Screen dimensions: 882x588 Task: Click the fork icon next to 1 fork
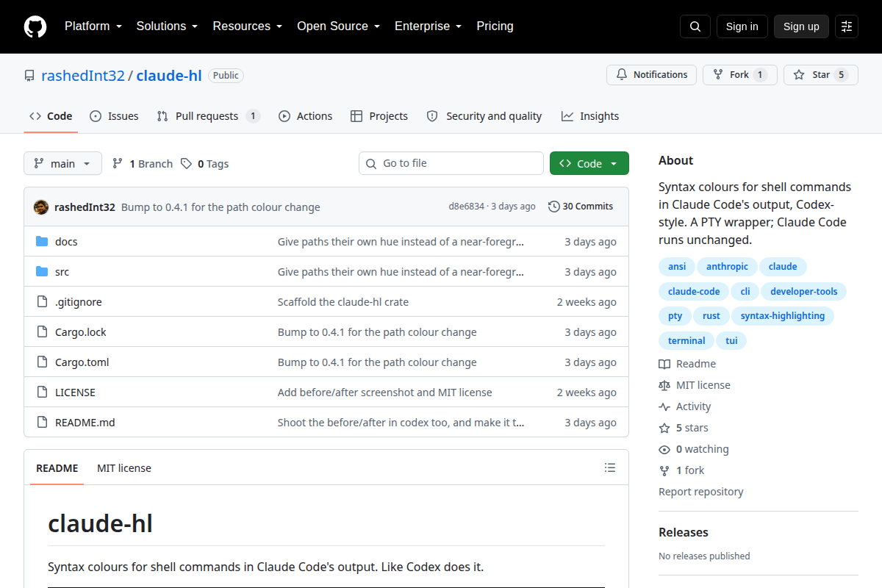click(x=664, y=470)
